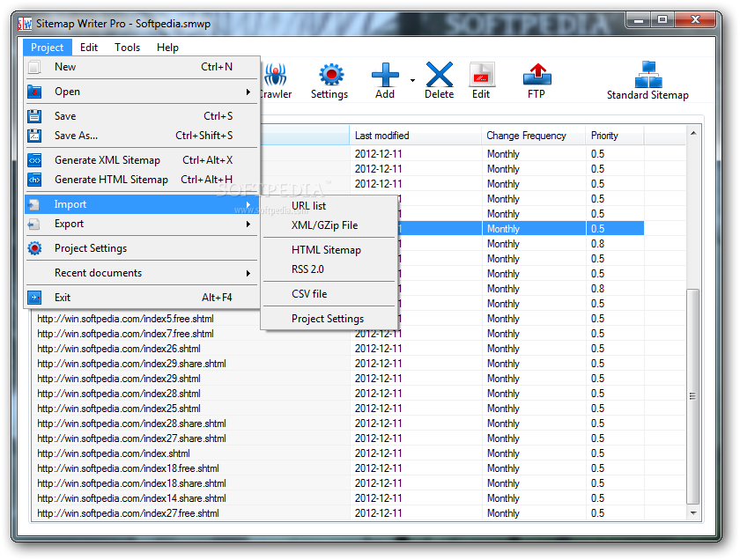Sort by Priority column header
The width and height of the screenshot is (740, 560).
click(x=615, y=136)
